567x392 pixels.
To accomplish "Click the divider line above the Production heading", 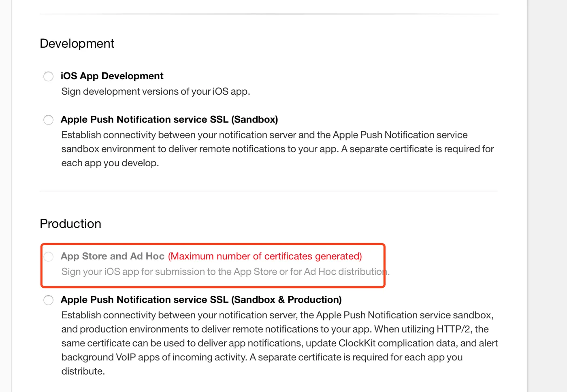I will 269,191.
